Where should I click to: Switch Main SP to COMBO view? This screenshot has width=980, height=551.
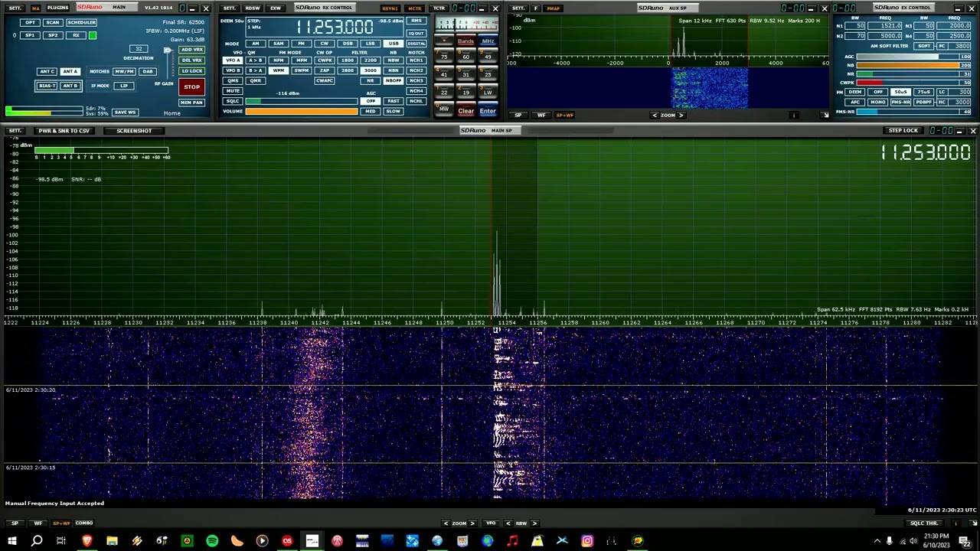(83, 523)
